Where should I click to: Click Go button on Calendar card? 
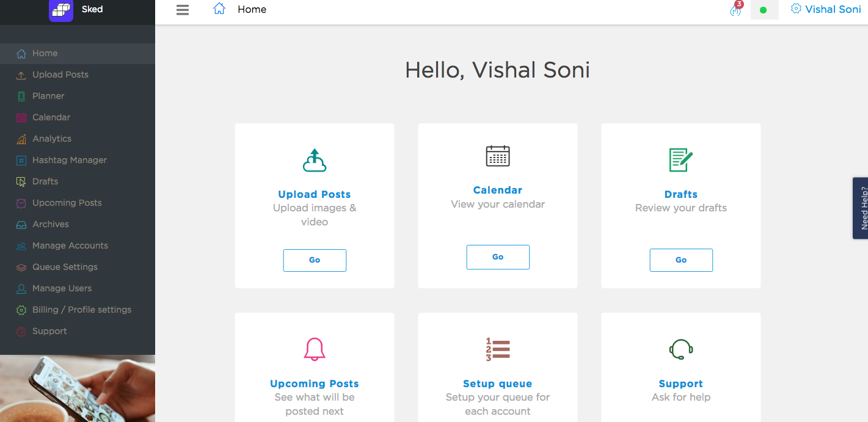point(498,257)
